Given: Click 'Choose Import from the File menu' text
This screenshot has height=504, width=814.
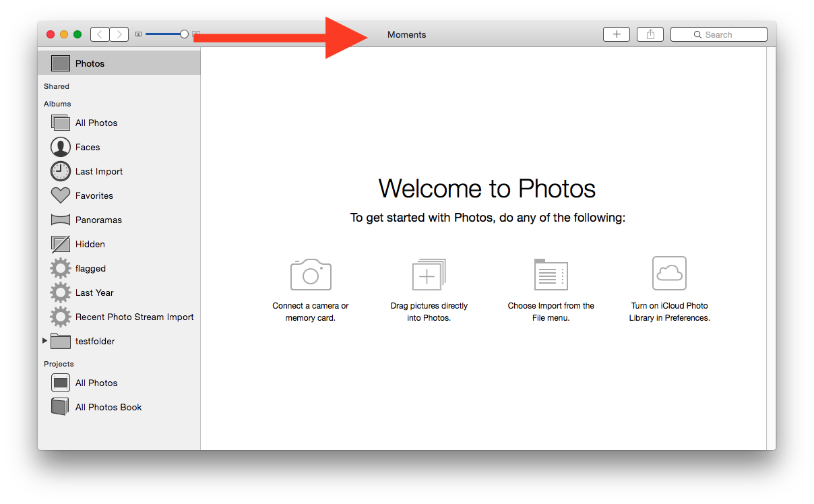Looking at the screenshot, I should point(551,311).
